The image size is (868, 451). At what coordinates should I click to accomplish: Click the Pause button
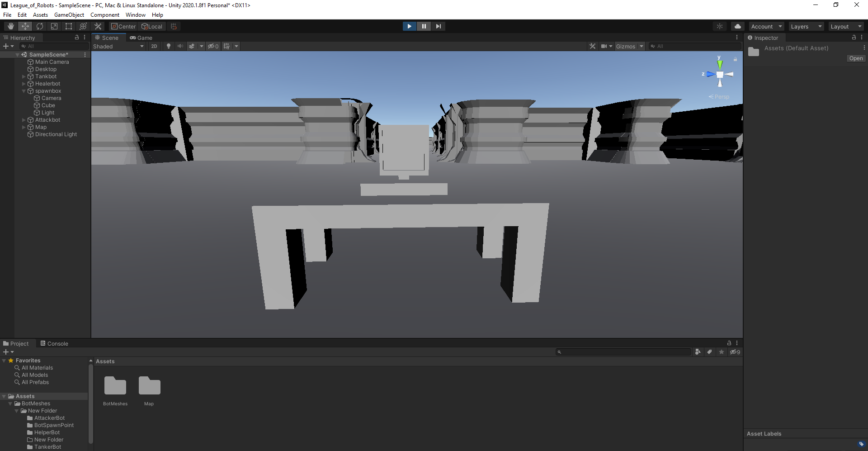(424, 26)
